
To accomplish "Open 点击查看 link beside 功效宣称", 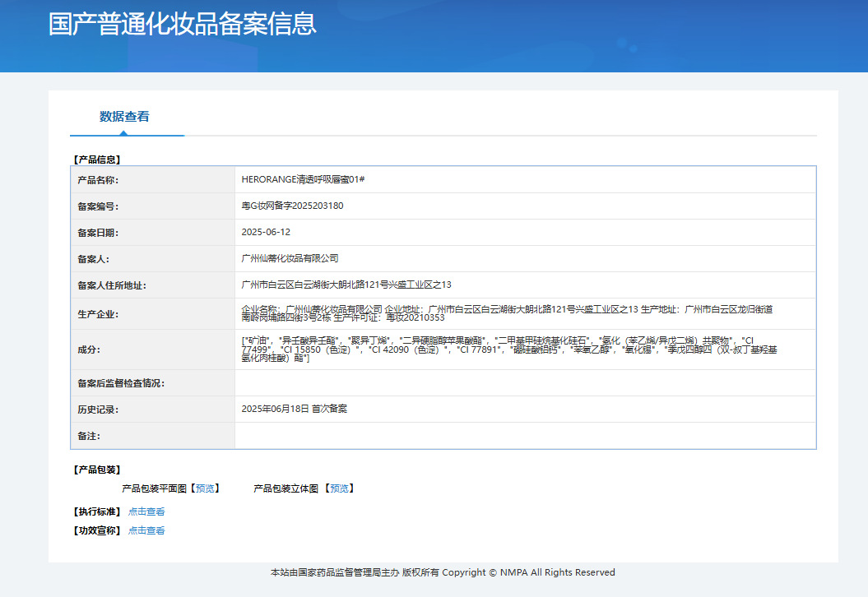I will click(x=146, y=530).
